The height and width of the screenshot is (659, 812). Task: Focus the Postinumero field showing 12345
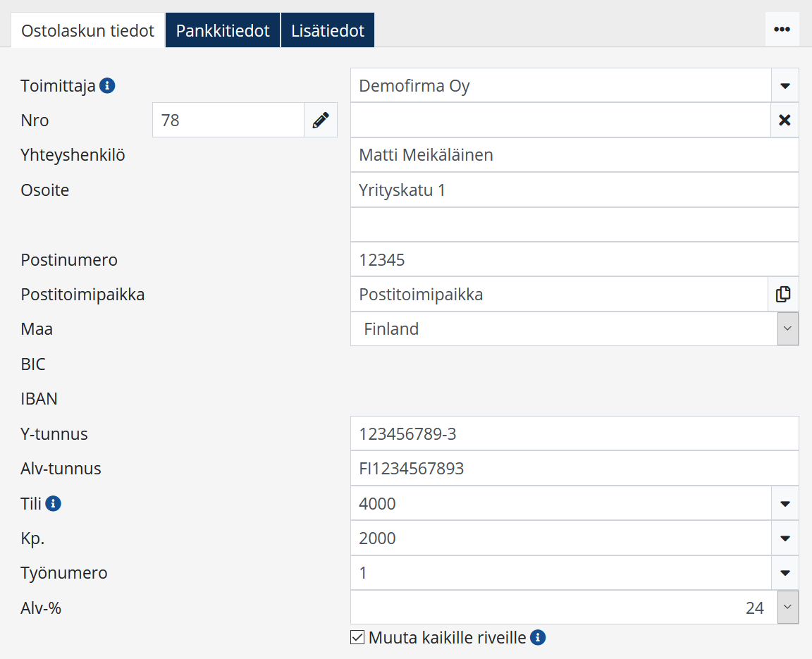point(574,260)
